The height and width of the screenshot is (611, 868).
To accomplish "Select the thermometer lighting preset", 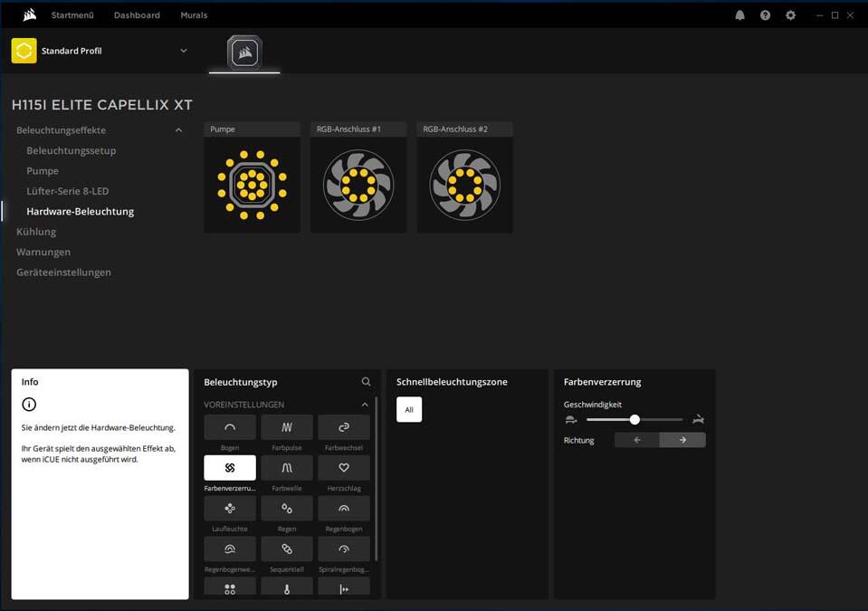I will click(287, 587).
